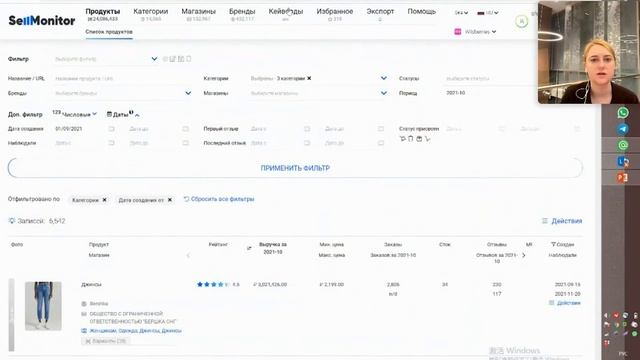Open the Магазины tab
The width and height of the screenshot is (640, 360).
click(x=198, y=12)
